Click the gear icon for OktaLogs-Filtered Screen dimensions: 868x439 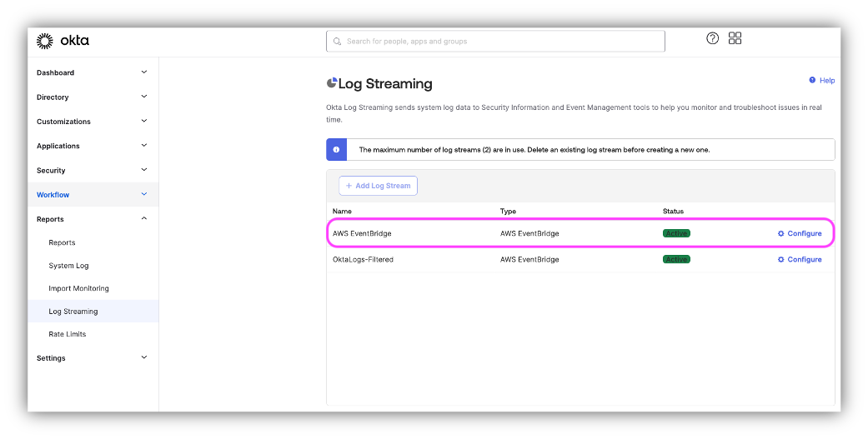pyautogui.click(x=781, y=260)
